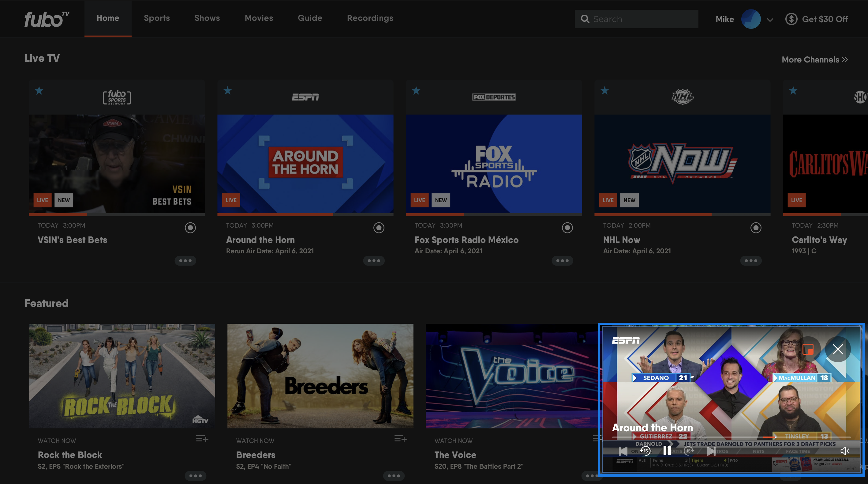Open more options for Breeders
Viewport: 868px width, 484px height.
coord(394,476)
